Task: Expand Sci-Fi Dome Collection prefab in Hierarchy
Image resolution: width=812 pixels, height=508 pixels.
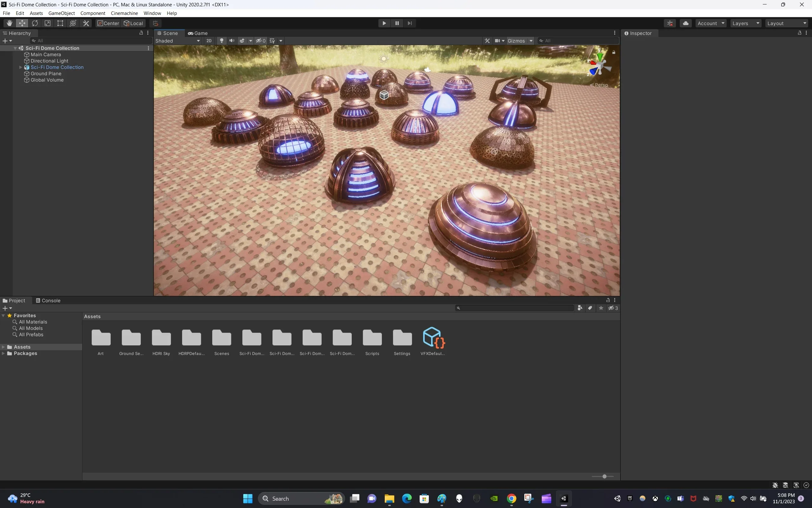Action: (21, 67)
